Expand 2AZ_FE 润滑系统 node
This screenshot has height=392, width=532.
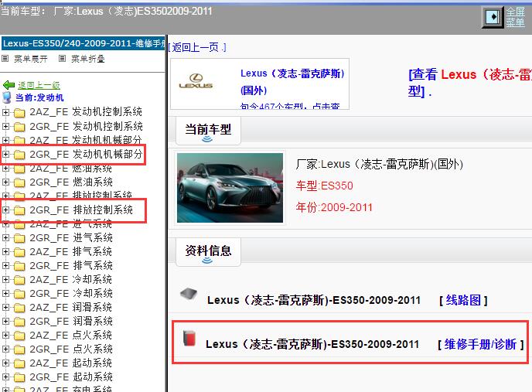(5, 307)
